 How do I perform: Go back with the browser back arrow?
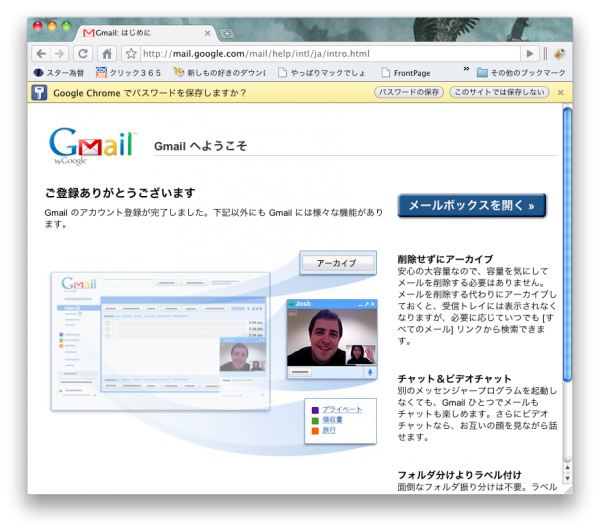41,54
